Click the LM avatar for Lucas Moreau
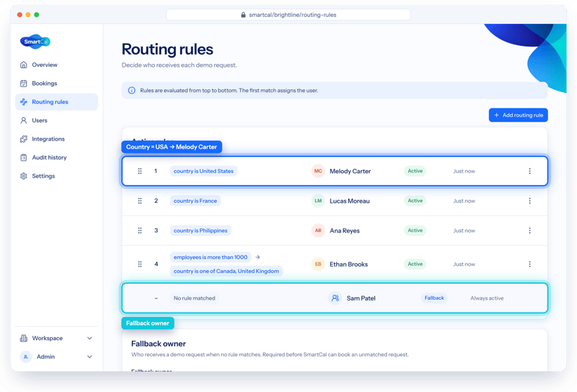The image size is (577, 392). [x=318, y=201]
